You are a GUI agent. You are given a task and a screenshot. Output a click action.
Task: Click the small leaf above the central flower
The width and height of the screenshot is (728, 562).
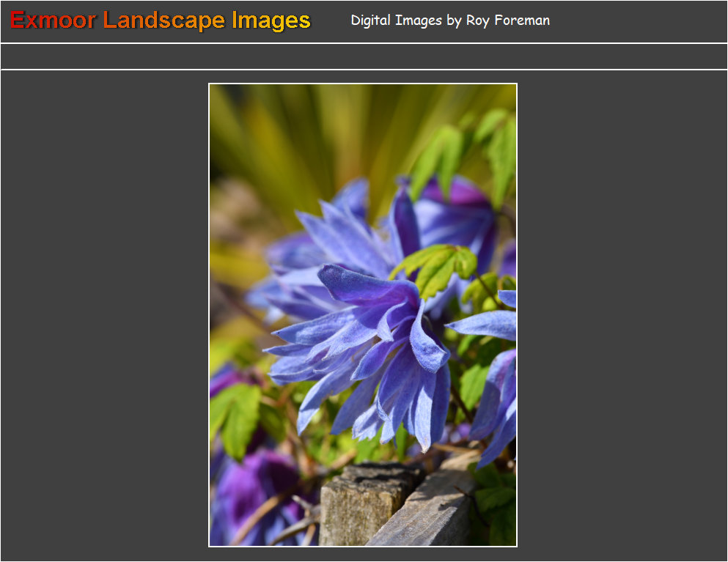(x=436, y=267)
